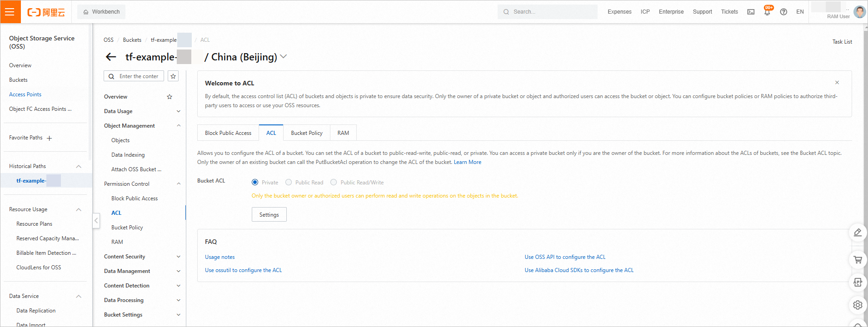Image resolution: width=868 pixels, height=327 pixels.
Task: Select the Public Read/Write radio option
Action: 334,182
